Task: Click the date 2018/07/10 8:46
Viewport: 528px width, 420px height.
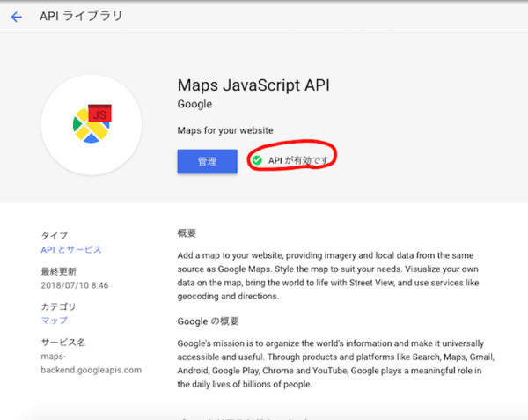Action: (x=75, y=285)
